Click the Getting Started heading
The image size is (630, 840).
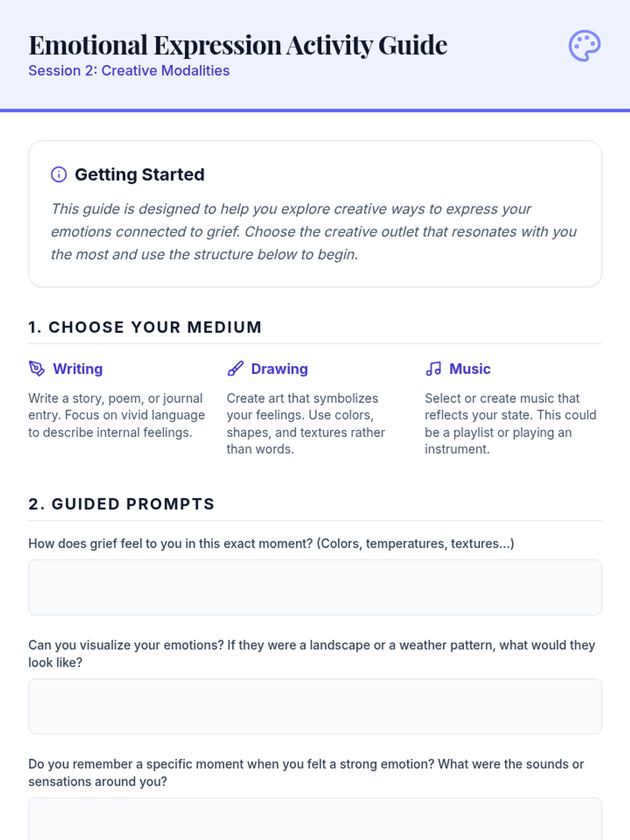[x=140, y=174]
